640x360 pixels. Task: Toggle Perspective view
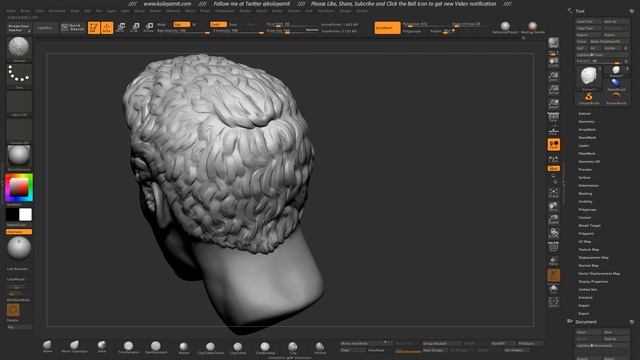(x=553, y=116)
